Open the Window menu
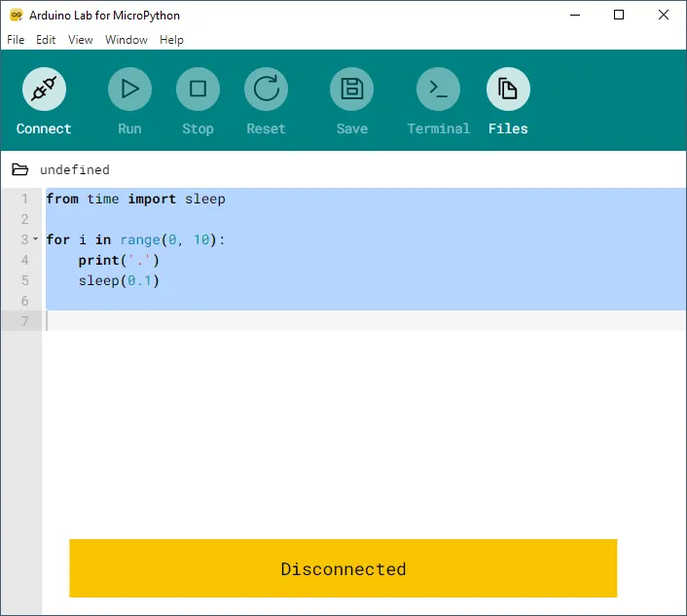The image size is (687, 616). [x=127, y=40]
